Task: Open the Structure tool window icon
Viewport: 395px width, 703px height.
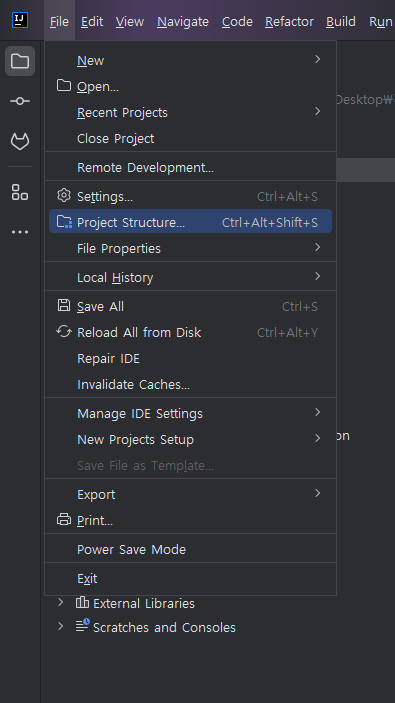Action: pos(20,192)
